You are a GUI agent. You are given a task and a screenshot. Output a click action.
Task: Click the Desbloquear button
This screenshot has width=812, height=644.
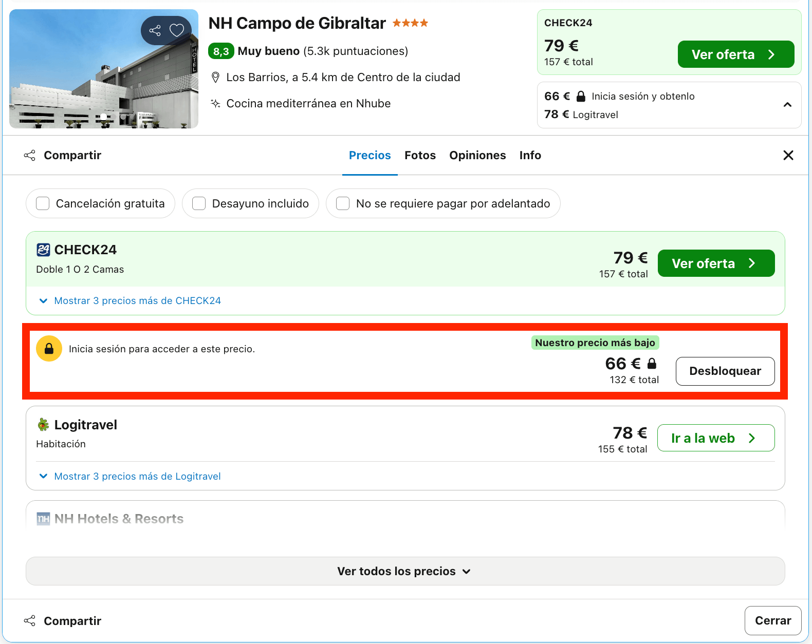coord(725,371)
